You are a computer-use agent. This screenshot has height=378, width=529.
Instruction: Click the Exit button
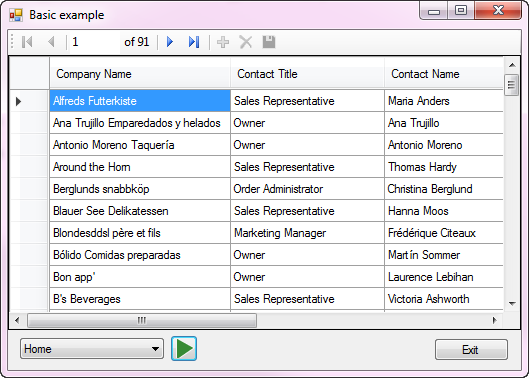click(471, 350)
